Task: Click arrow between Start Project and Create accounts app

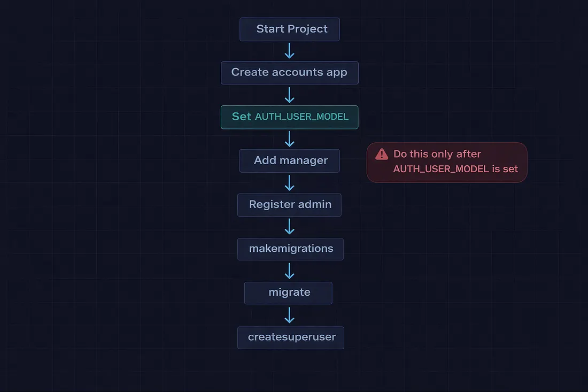Action: pyautogui.click(x=289, y=51)
